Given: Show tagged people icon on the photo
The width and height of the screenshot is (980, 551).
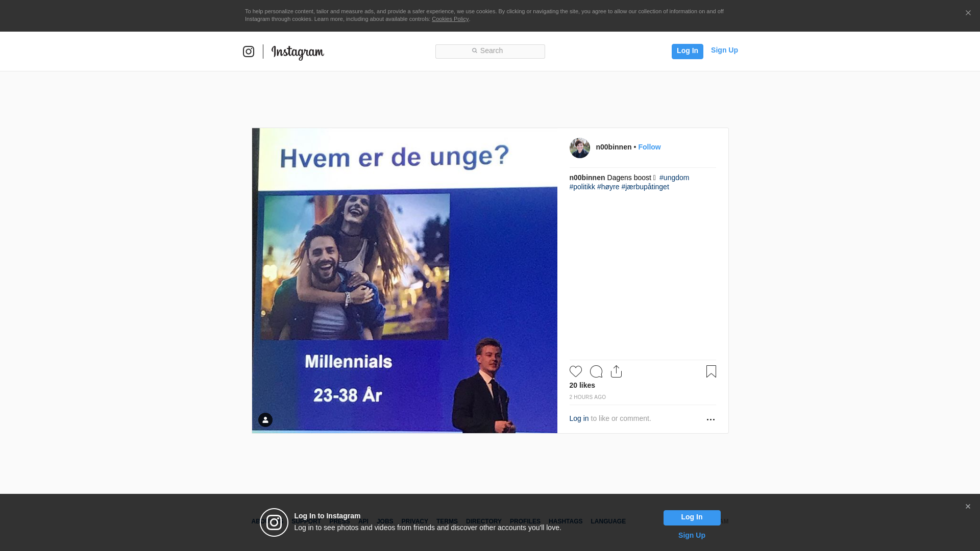Looking at the screenshot, I should click(265, 420).
